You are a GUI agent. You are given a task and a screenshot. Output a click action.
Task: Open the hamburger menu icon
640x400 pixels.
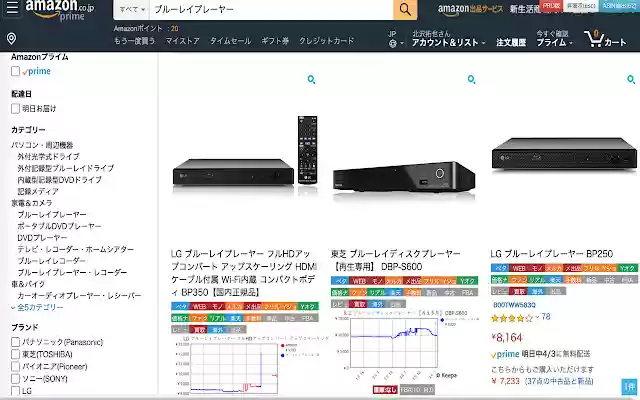tap(12, 8)
